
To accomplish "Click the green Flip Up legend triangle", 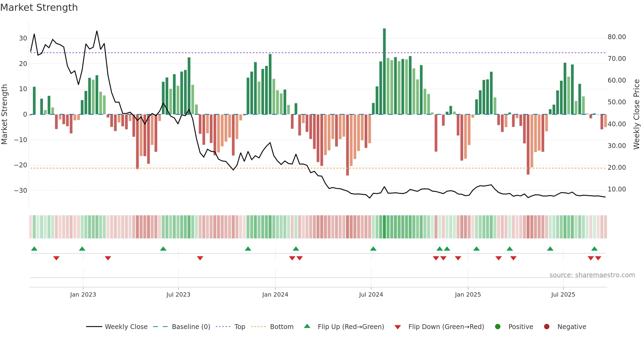I will 307,326.
